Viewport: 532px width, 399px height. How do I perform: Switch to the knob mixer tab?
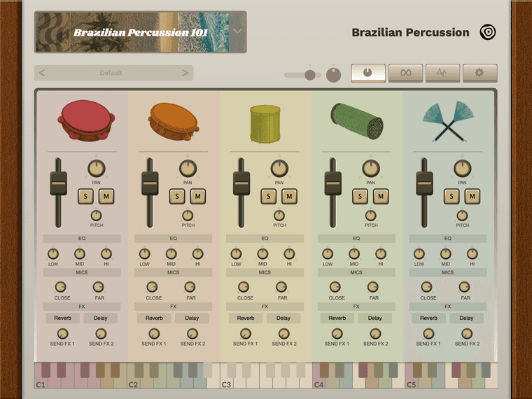coord(368,73)
